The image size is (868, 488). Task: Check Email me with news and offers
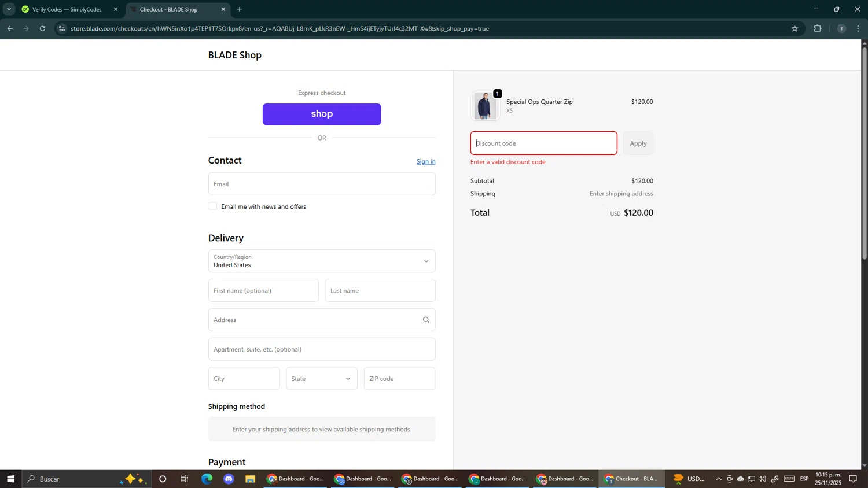click(213, 206)
